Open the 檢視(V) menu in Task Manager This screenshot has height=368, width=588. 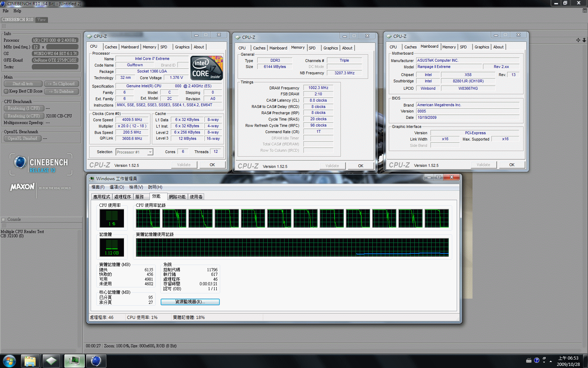136,187
